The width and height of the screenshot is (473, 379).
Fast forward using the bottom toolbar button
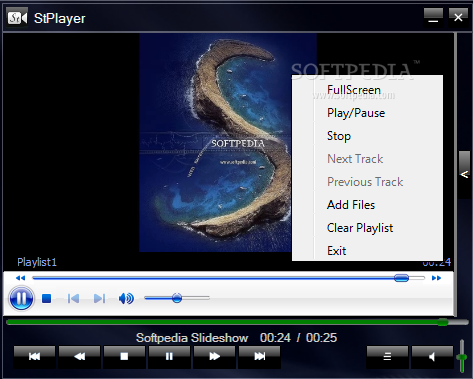pyautogui.click(x=214, y=356)
